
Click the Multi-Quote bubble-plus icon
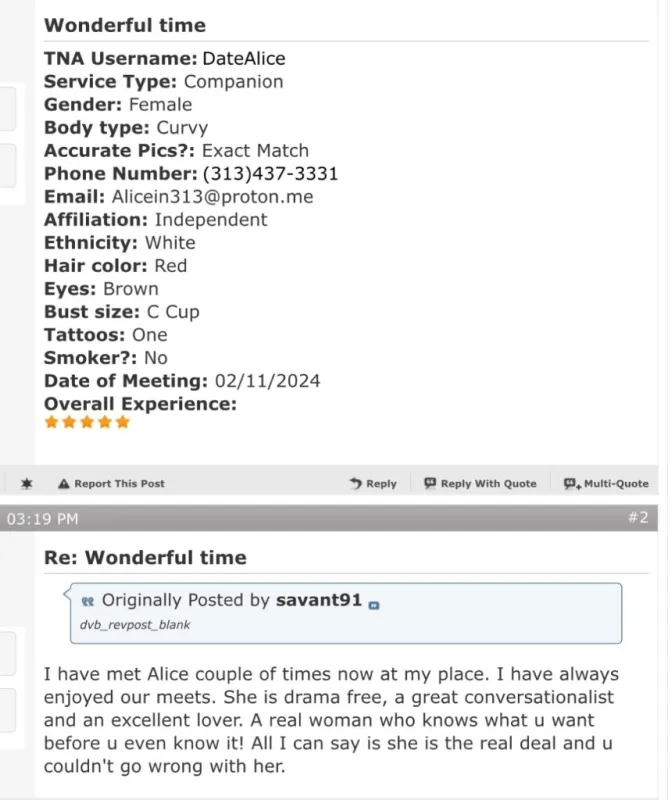(572, 484)
